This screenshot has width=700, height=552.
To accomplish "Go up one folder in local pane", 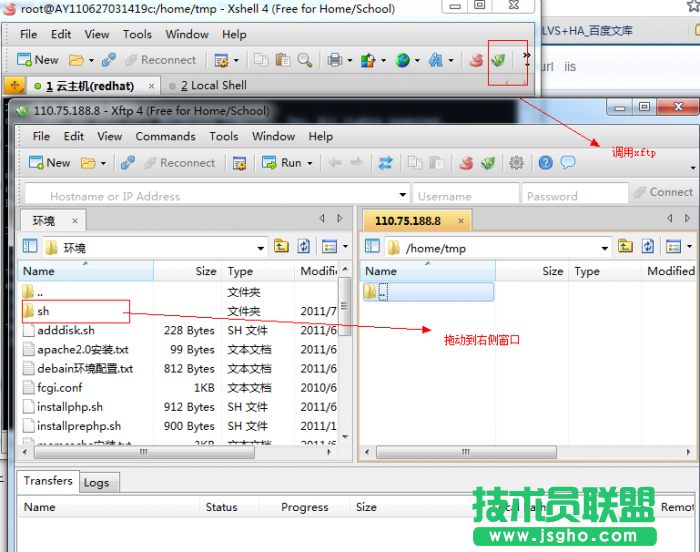I will tap(281, 246).
